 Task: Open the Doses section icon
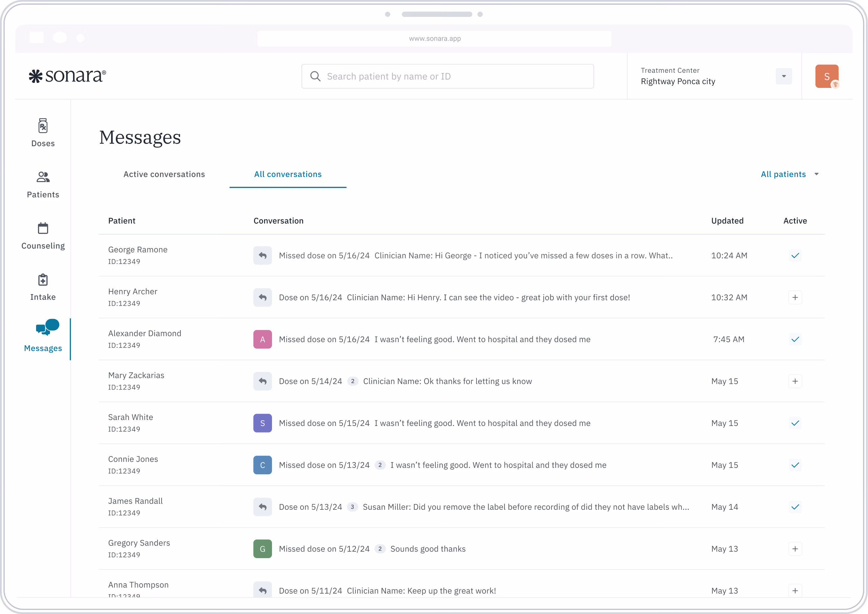point(43,126)
